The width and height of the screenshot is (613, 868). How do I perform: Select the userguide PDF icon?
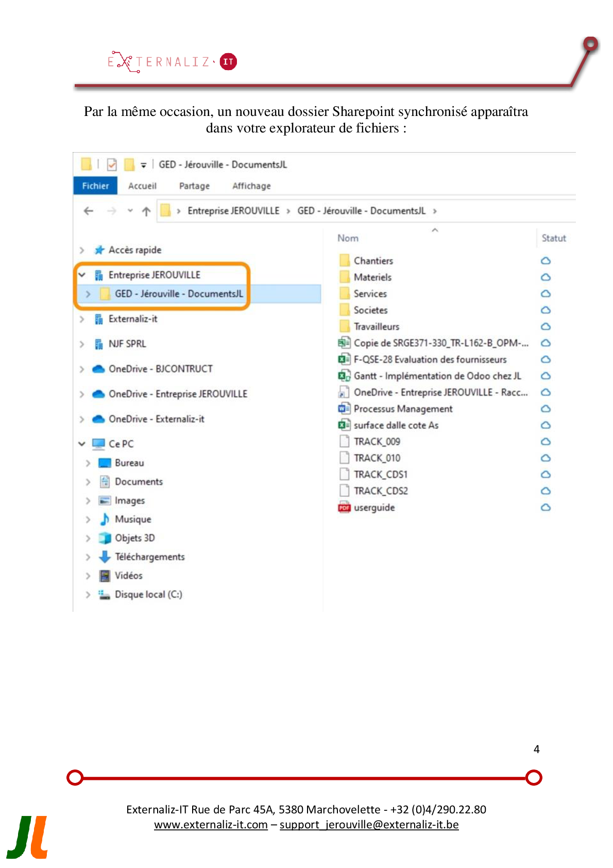coord(344,508)
